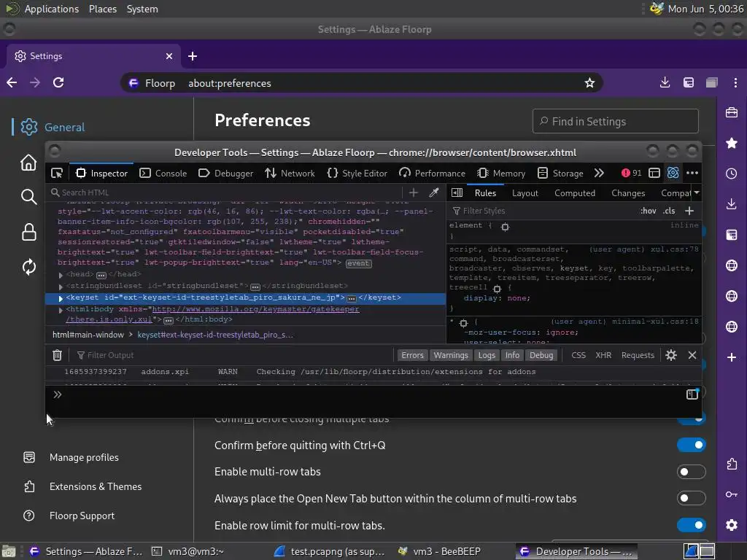Disable row limit for multi-row tabs
The width and height of the screenshot is (747, 560).
pyautogui.click(x=692, y=525)
